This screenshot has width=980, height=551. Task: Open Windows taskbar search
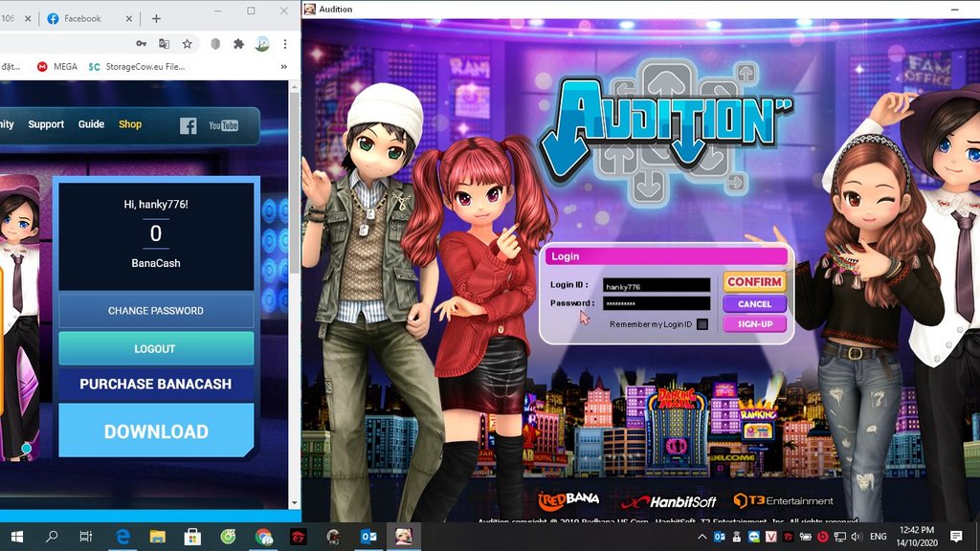point(52,536)
